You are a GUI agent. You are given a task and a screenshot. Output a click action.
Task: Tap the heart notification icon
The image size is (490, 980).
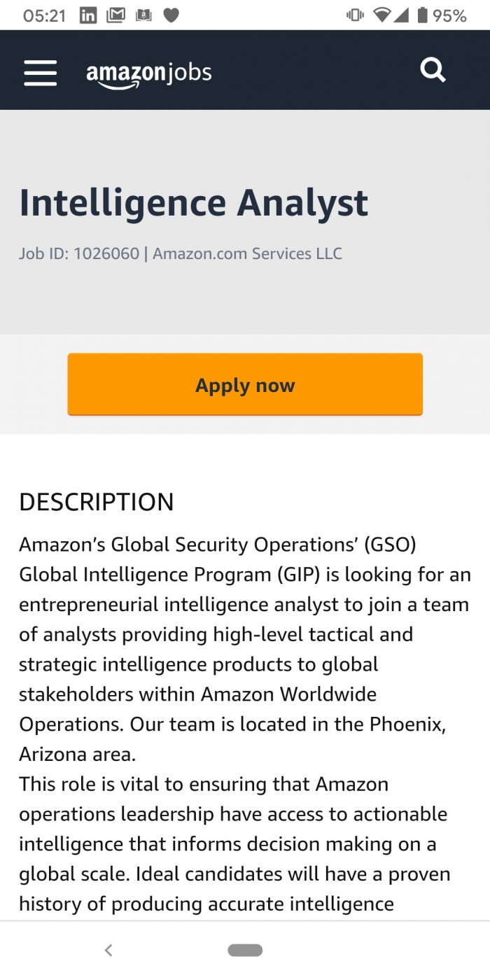click(x=171, y=15)
